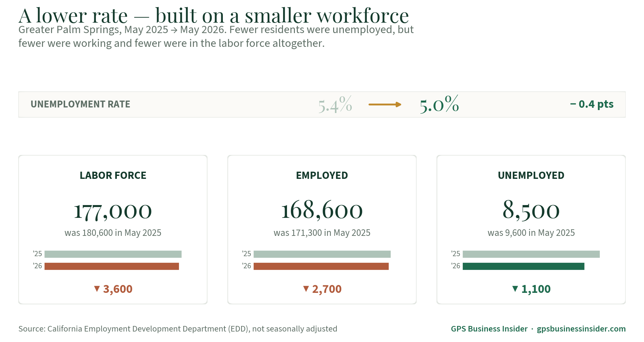The height and width of the screenshot is (342, 644).
Task: Click the down triangle beside 2,700
Action: point(306,289)
